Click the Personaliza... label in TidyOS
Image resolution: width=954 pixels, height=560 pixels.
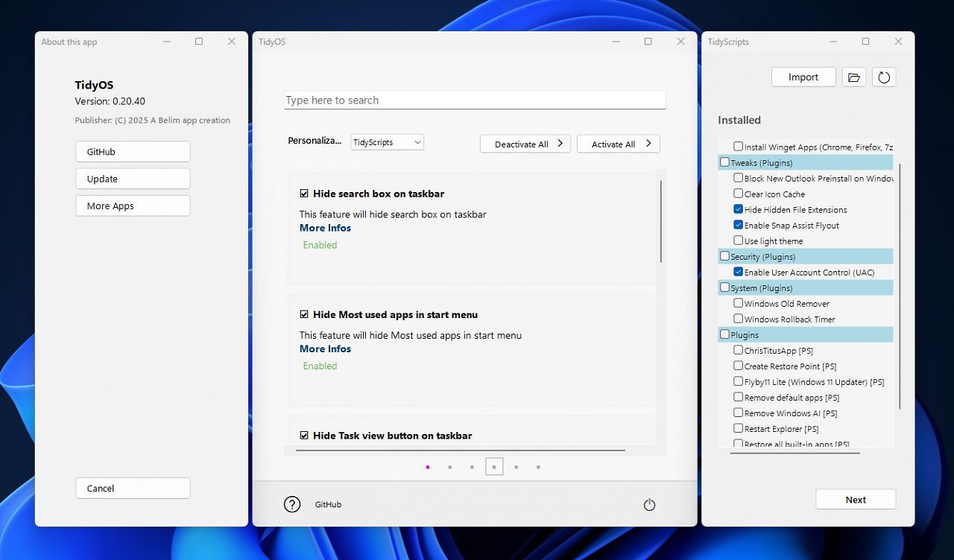point(315,141)
